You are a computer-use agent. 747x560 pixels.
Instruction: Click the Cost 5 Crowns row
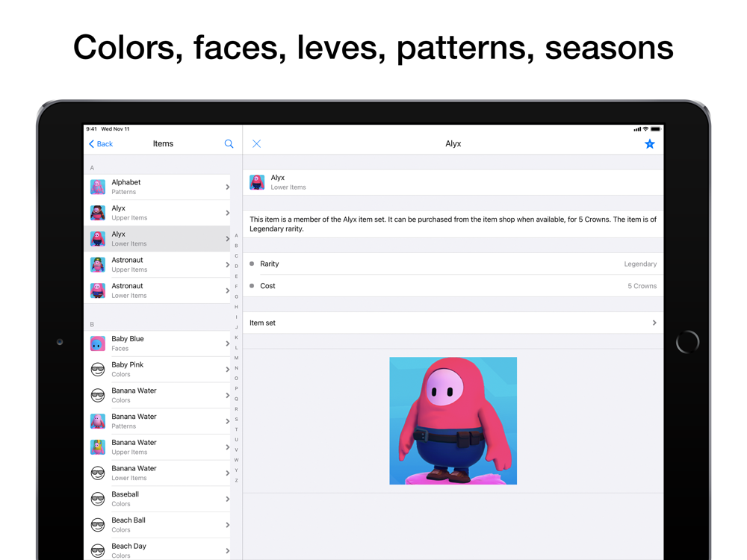453,286
